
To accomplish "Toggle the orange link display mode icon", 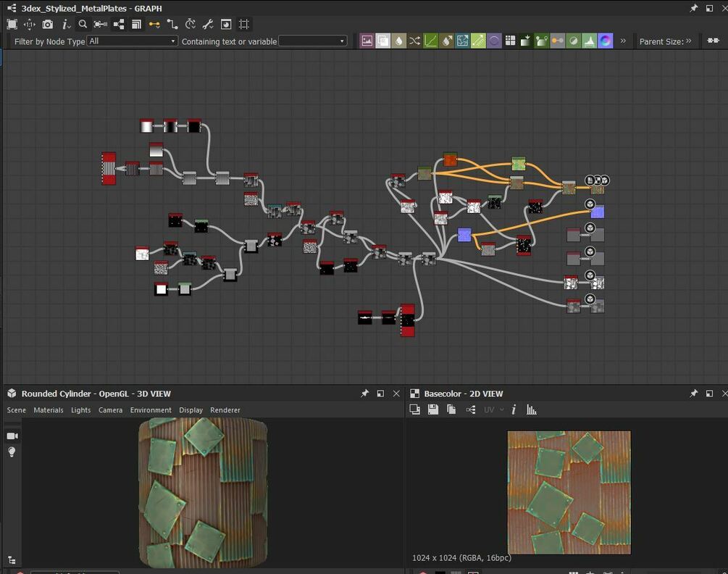I will coord(154,25).
